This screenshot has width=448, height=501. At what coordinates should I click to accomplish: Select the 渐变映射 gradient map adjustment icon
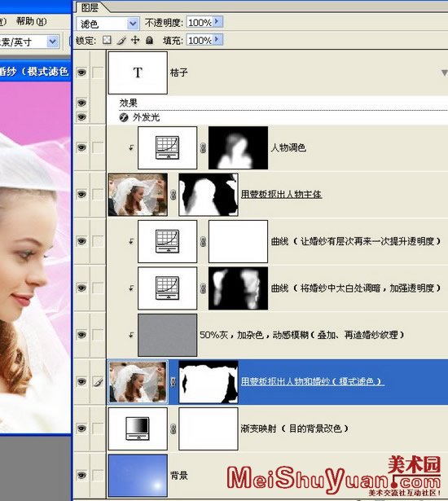click(138, 428)
